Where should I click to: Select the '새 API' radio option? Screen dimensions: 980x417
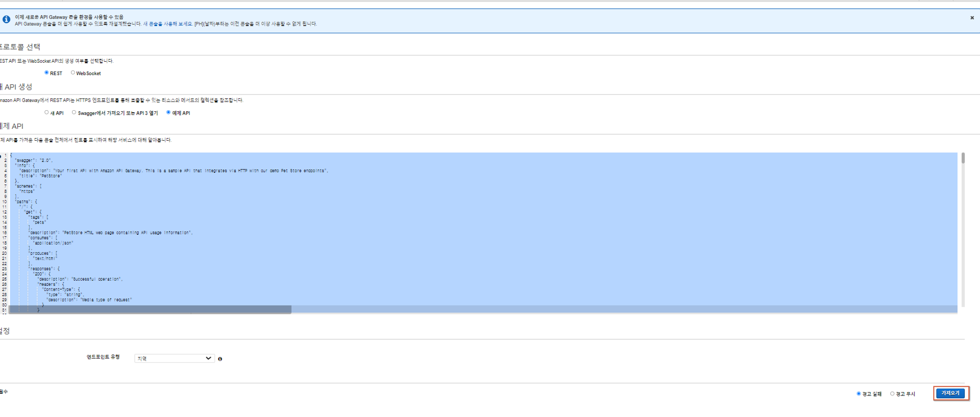(47, 112)
